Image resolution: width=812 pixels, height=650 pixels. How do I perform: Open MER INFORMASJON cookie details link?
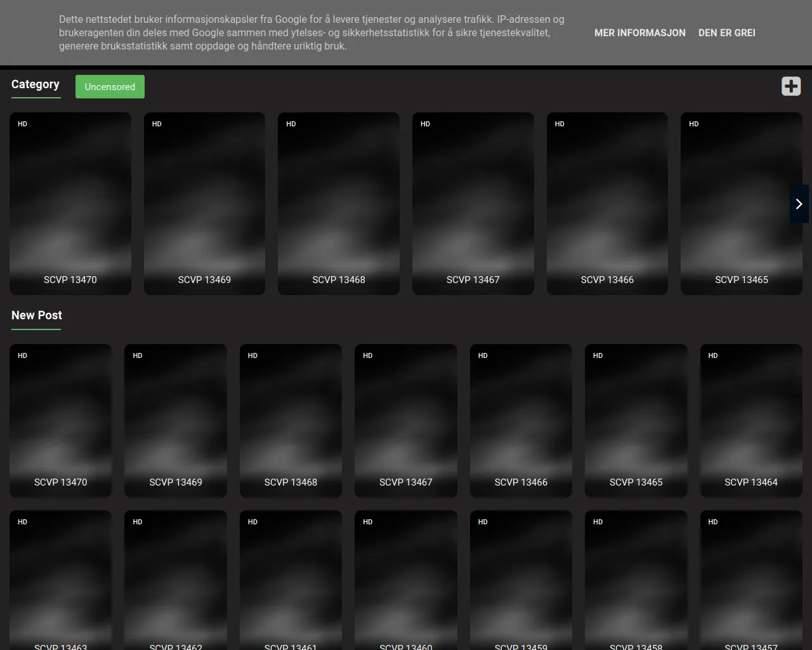[x=639, y=33]
